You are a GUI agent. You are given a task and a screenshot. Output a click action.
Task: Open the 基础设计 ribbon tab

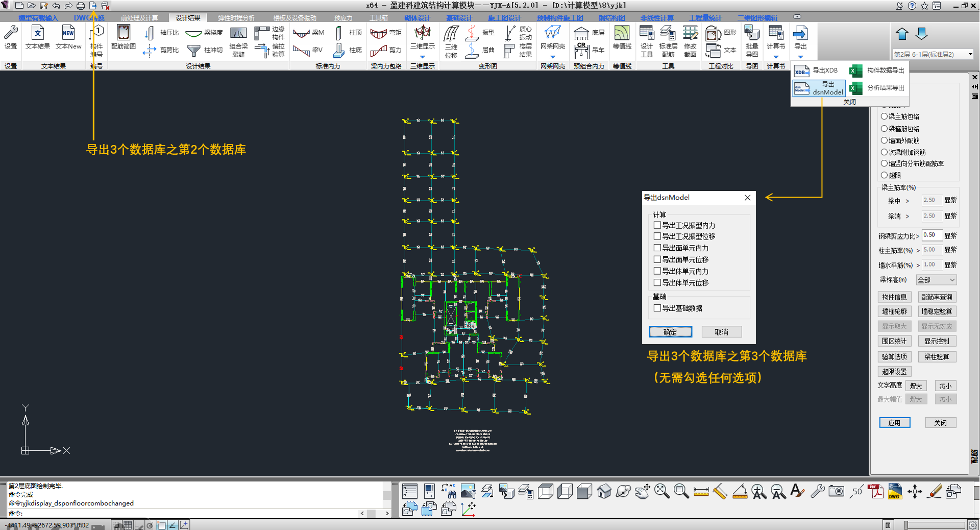click(459, 18)
